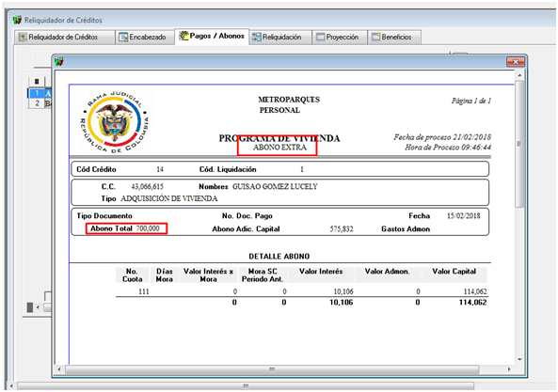Select the Pagos / Abonos tab
This screenshot has width=558, height=392.
tap(212, 36)
